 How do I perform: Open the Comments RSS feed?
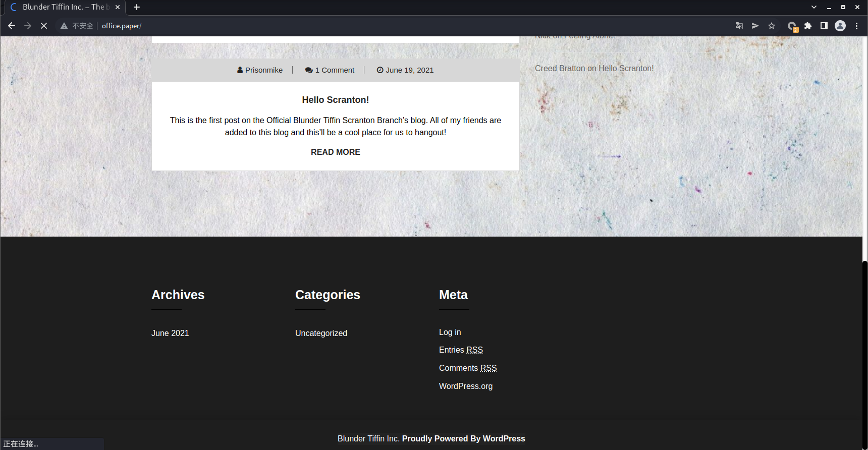pos(468,368)
